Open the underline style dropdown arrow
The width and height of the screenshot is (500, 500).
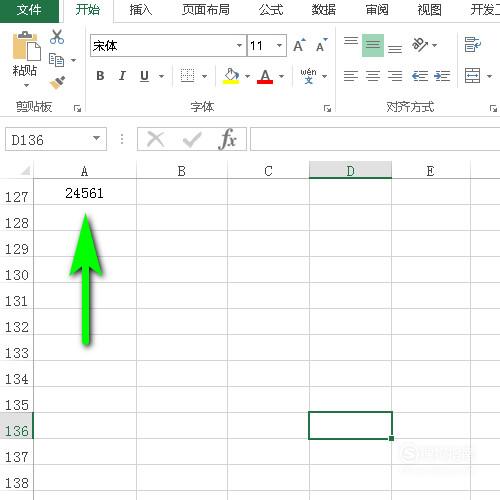click(161, 76)
